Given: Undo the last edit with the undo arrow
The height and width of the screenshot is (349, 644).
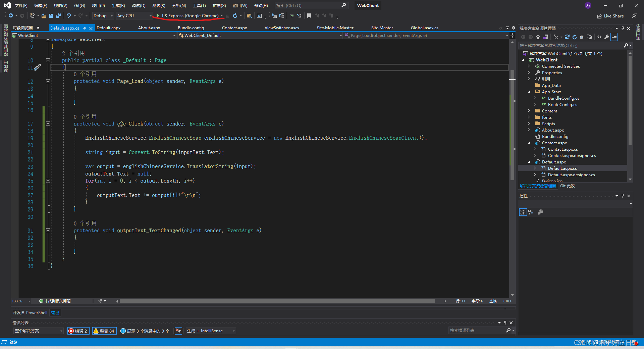Looking at the screenshot, I should coord(69,16).
